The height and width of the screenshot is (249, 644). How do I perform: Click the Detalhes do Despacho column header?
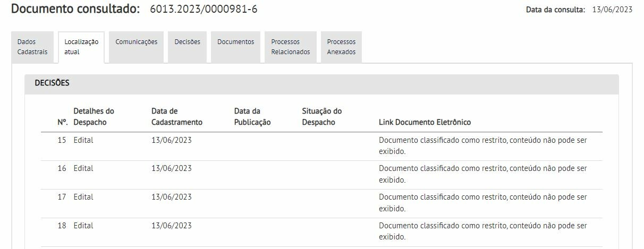(94, 117)
